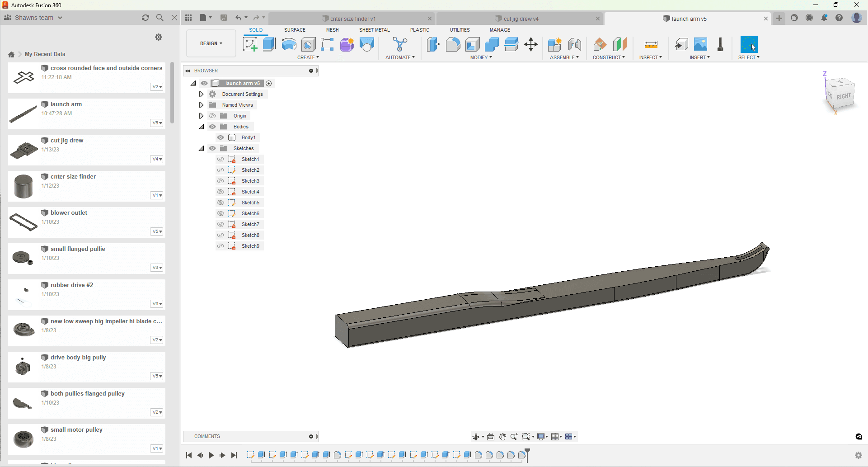
Task: Jump to end of timeline
Action: pyautogui.click(x=234, y=455)
